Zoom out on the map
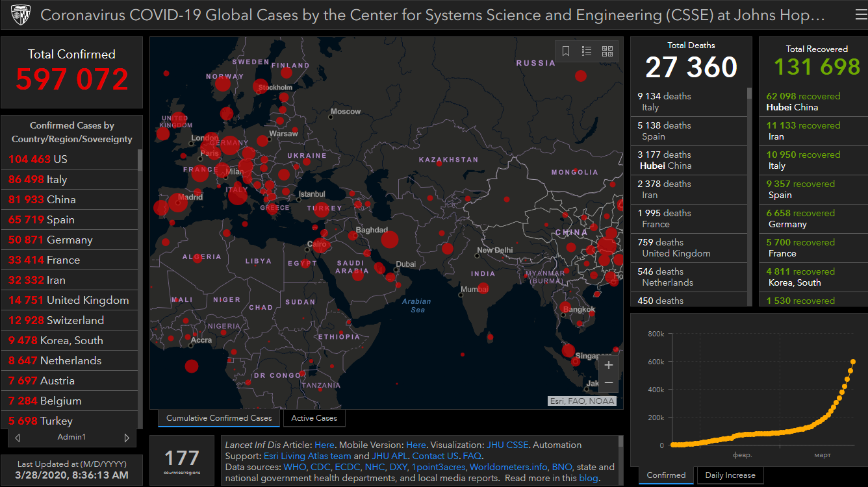868x487 pixels. coord(608,383)
